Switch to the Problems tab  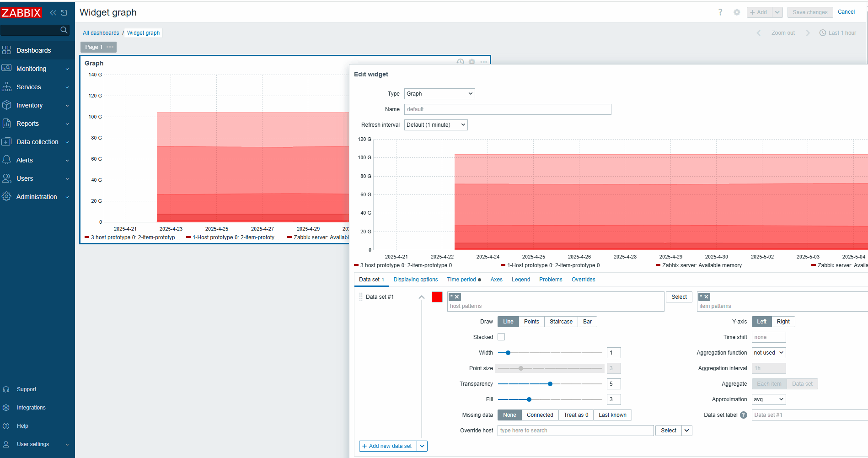(551, 280)
